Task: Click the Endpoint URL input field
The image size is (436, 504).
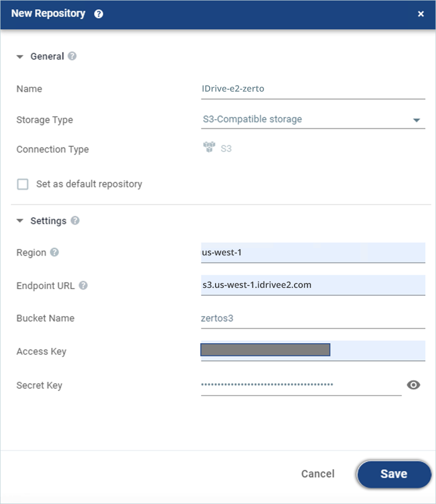Action: pos(312,285)
